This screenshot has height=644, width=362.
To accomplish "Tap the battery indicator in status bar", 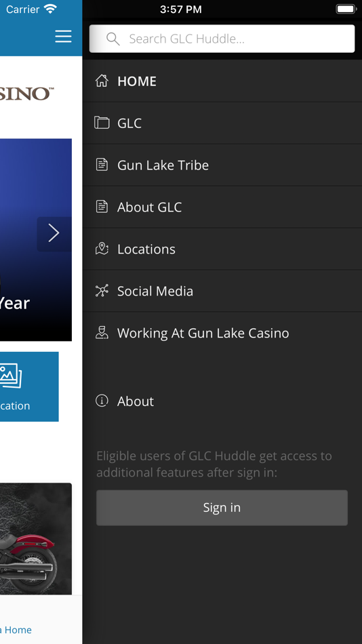I will pos(346,9).
